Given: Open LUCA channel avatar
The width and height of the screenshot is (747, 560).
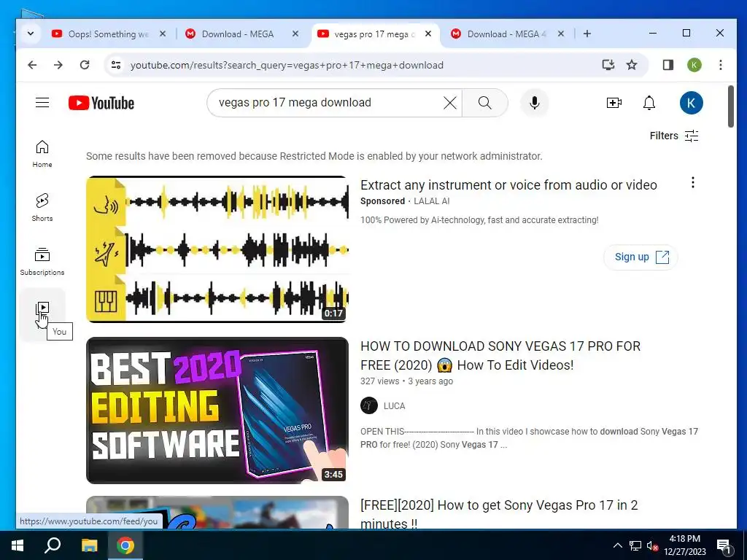Looking at the screenshot, I should (368, 405).
